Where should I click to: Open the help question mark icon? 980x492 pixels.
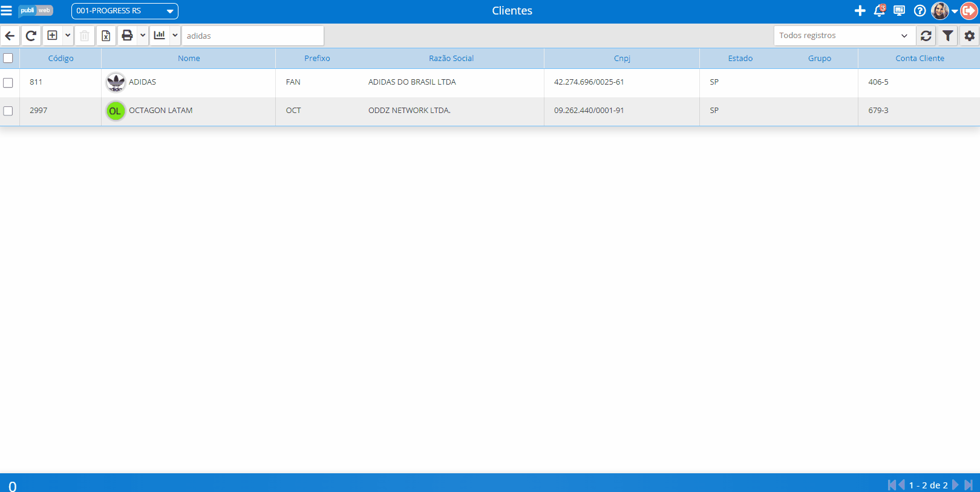[920, 11]
